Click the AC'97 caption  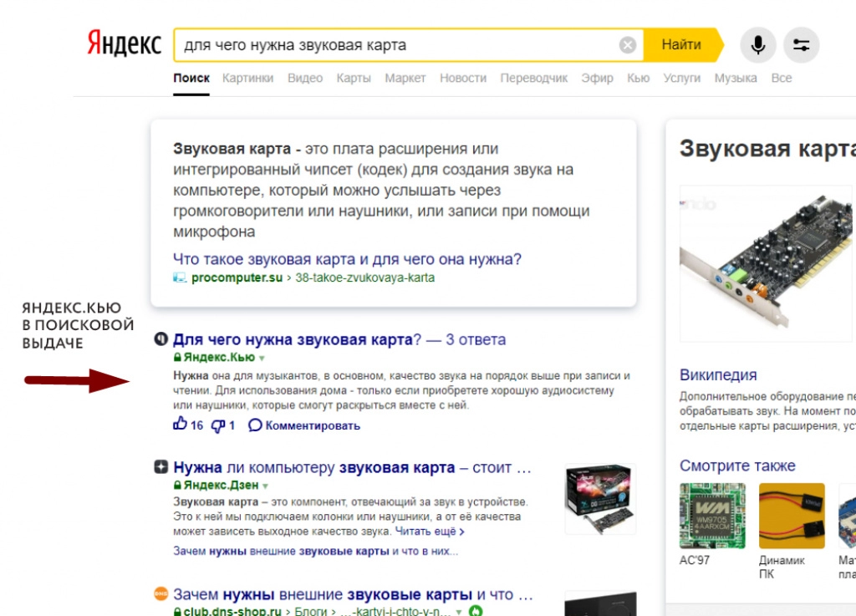click(x=695, y=560)
